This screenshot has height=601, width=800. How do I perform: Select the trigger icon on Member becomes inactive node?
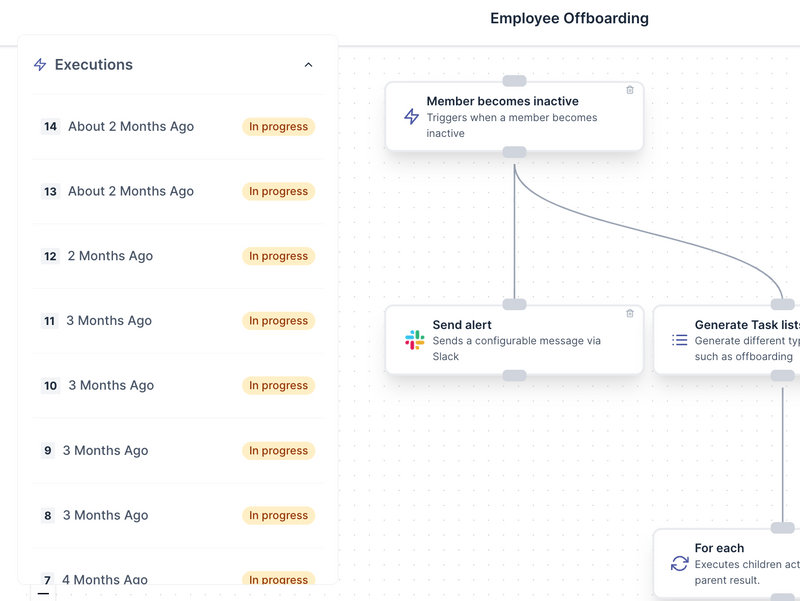[x=413, y=118]
